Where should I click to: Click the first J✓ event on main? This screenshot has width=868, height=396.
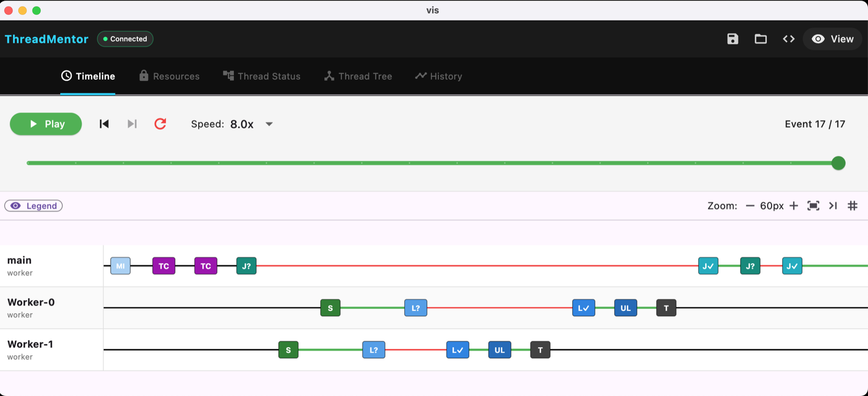[709, 266]
